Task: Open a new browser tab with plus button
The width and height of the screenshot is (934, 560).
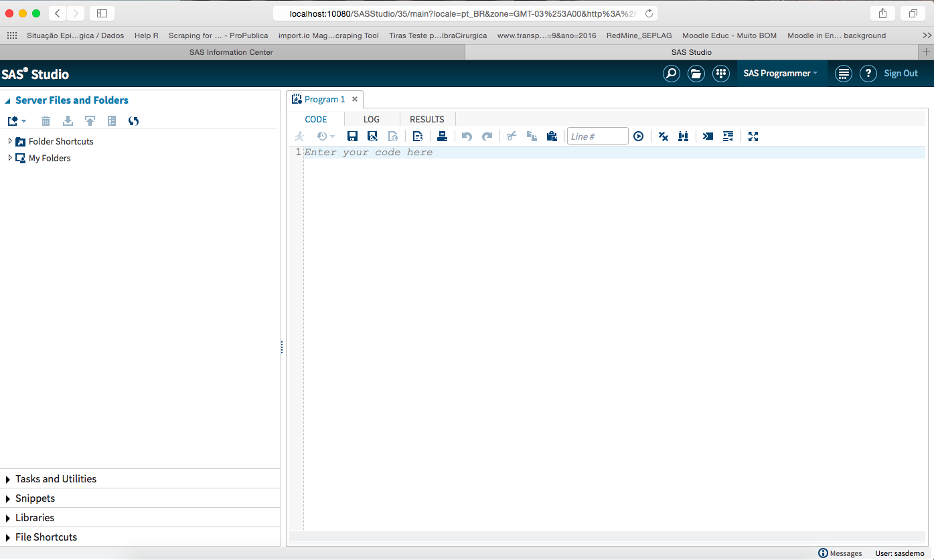Action: tap(927, 52)
